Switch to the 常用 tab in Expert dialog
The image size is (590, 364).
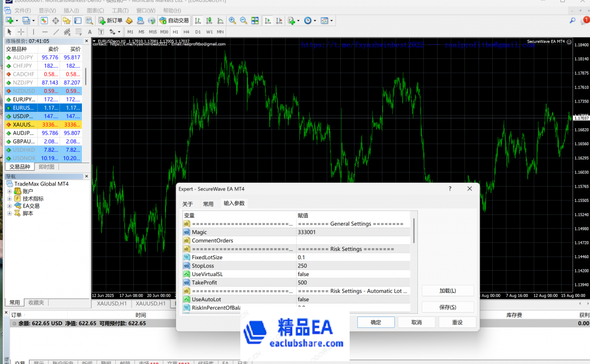pos(208,204)
